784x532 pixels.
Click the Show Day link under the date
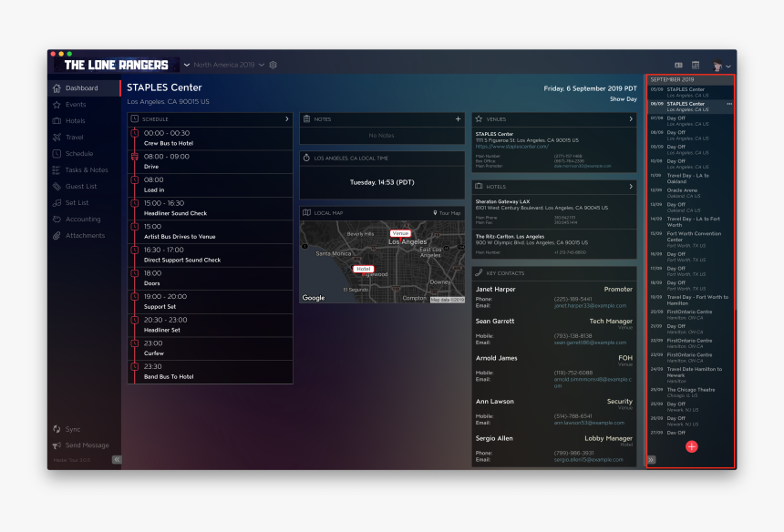tap(623, 99)
